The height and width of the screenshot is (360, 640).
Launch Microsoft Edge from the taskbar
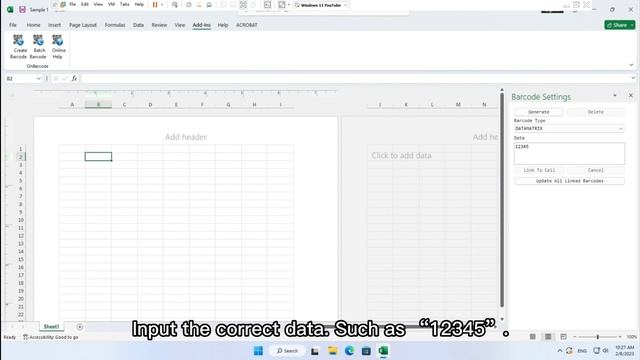coord(349,351)
